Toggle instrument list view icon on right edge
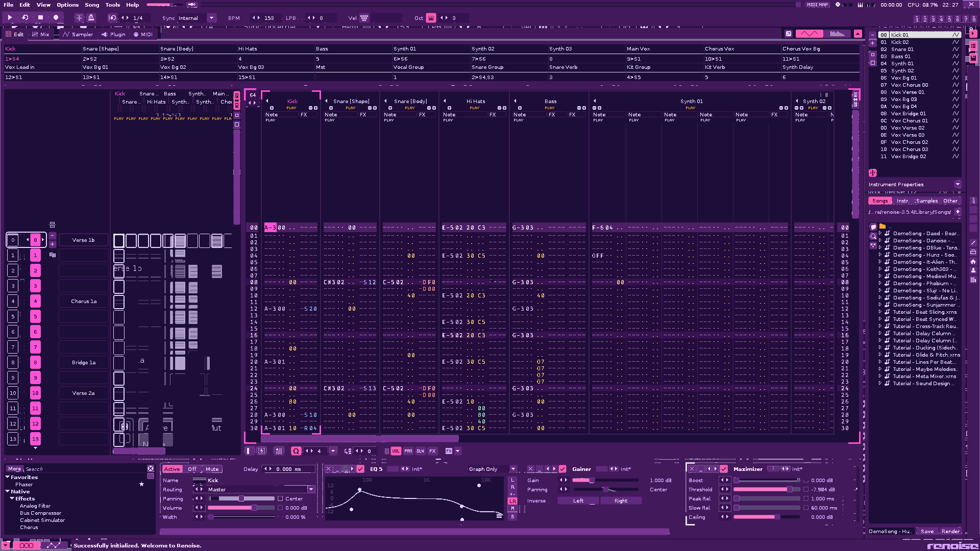This screenshot has height=551, width=980. click(x=973, y=46)
